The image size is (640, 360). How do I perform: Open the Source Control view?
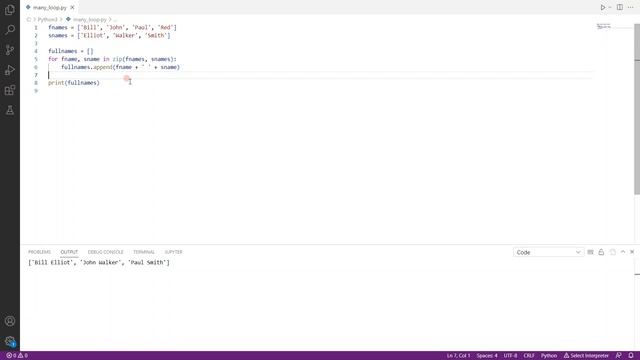10,50
